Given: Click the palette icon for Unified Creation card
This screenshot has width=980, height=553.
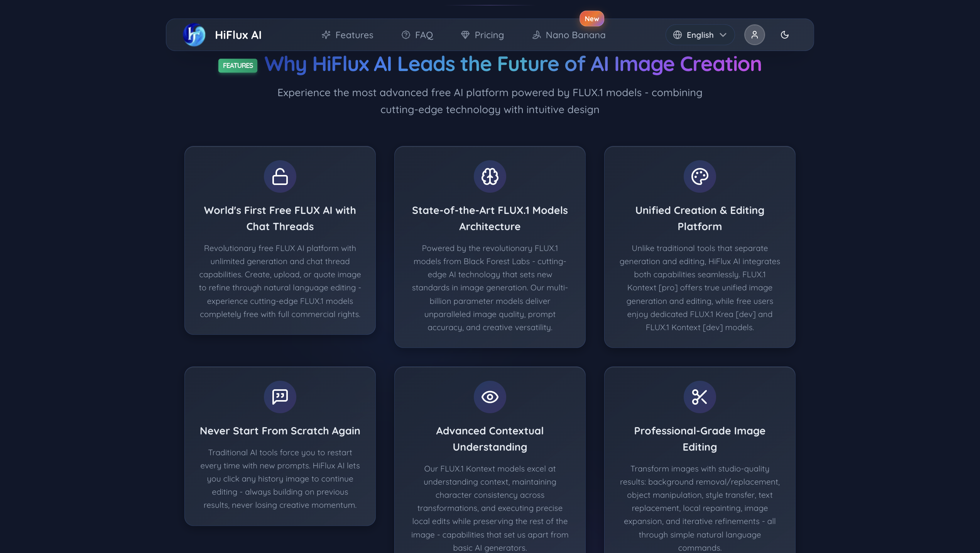Looking at the screenshot, I should coord(700,176).
